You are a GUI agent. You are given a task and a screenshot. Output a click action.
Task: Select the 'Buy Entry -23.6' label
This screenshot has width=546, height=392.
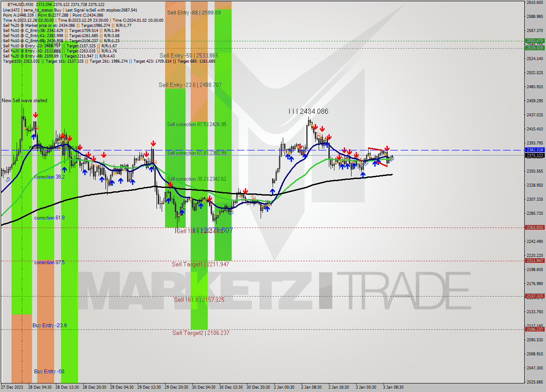click(49, 326)
